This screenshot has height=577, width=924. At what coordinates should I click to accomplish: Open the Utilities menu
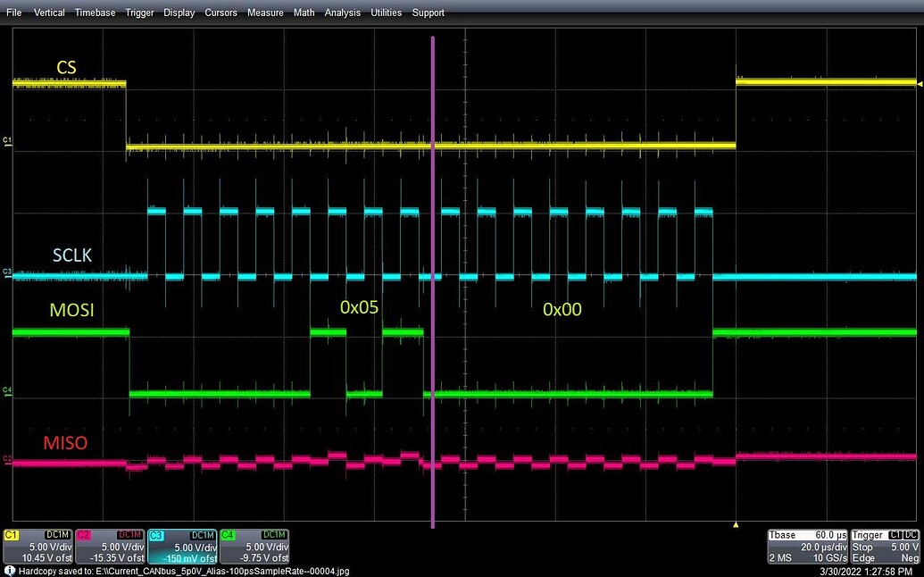click(386, 13)
